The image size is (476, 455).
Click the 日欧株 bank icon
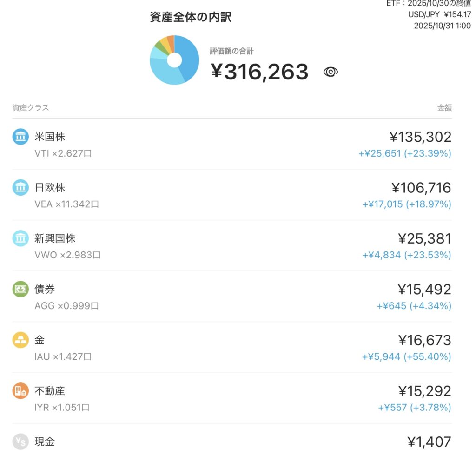(20, 188)
